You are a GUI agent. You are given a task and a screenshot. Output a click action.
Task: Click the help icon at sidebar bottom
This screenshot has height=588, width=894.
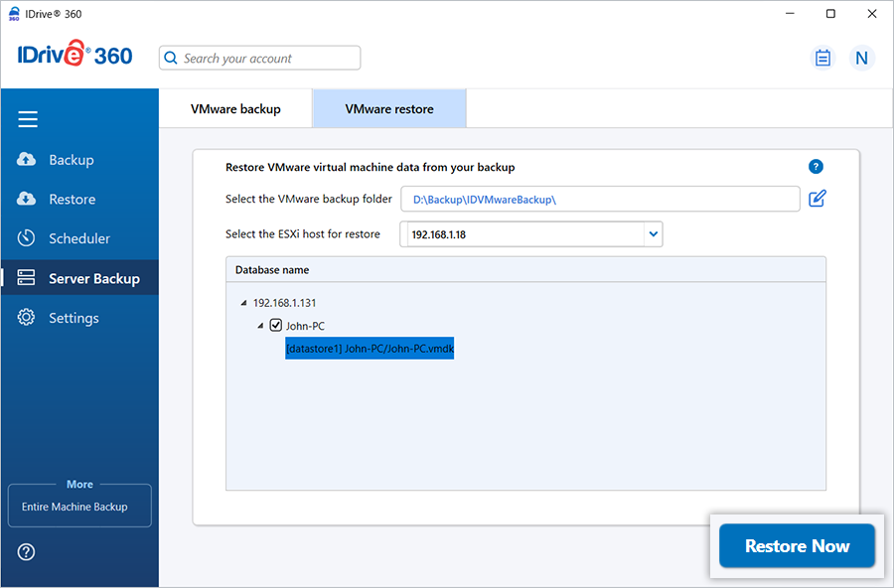(27, 552)
